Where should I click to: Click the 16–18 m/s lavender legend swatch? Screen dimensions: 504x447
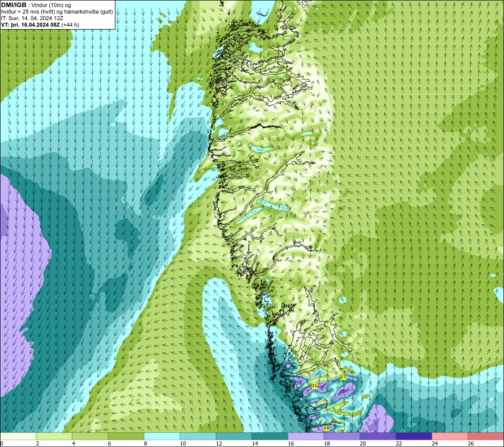coord(306,436)
